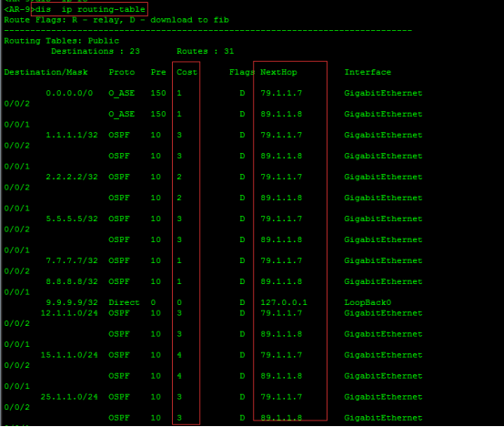The image size is (504, 427).
Task: Click the 'Routes : 31' text
Action: [x=206, y=52]
